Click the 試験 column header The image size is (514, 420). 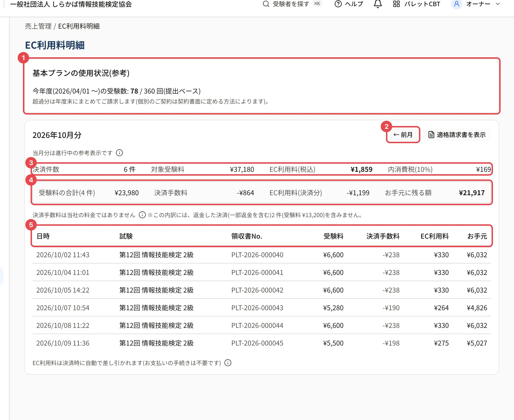point(126,236)
